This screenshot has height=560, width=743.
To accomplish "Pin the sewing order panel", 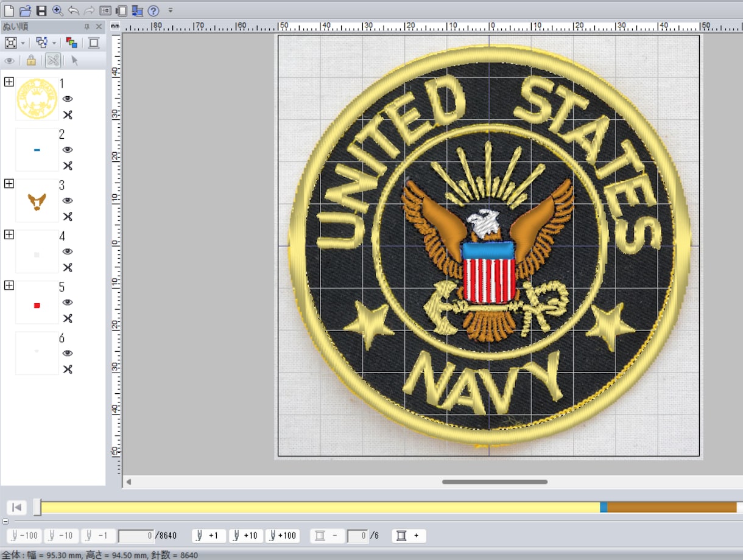I will [86, 27].
